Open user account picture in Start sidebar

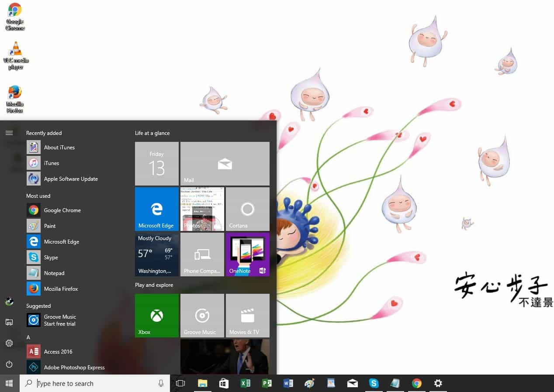(9, 301)
